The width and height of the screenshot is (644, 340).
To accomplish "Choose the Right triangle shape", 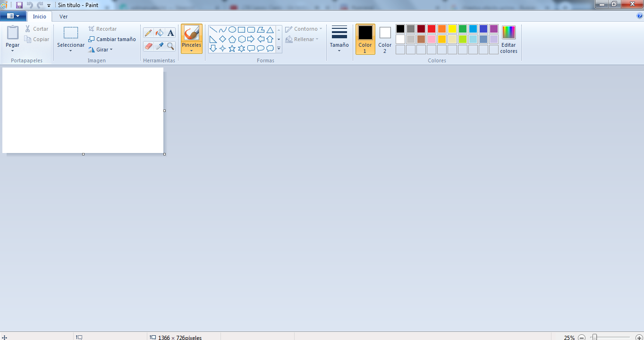I will tap(213, 39).
